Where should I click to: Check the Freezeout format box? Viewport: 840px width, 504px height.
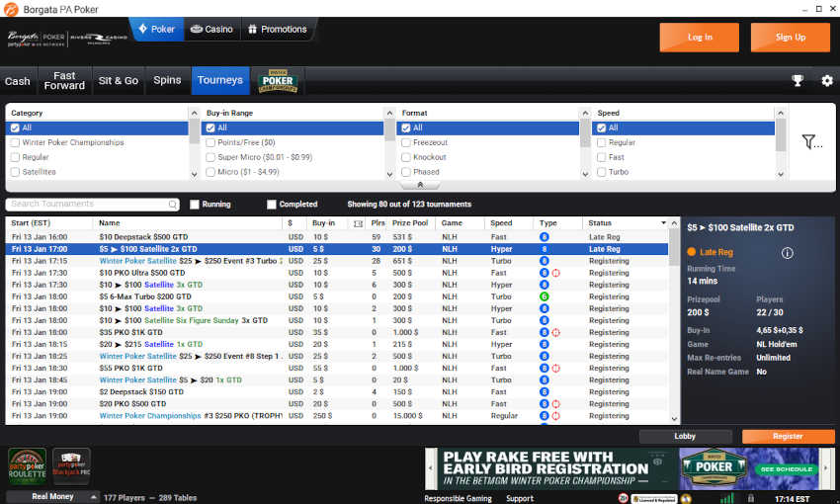pyautogui.click(x=406, y=142)
